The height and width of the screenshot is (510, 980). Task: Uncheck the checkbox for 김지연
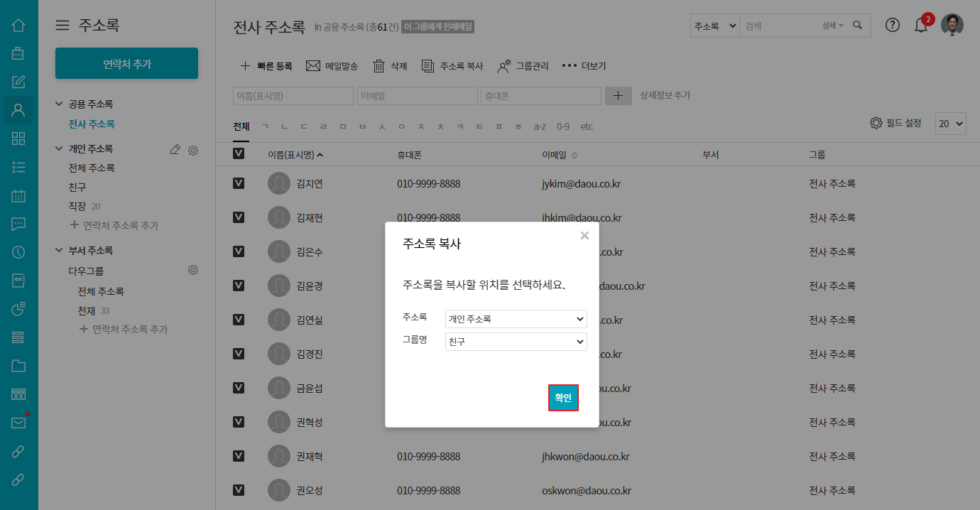point(239,183)
